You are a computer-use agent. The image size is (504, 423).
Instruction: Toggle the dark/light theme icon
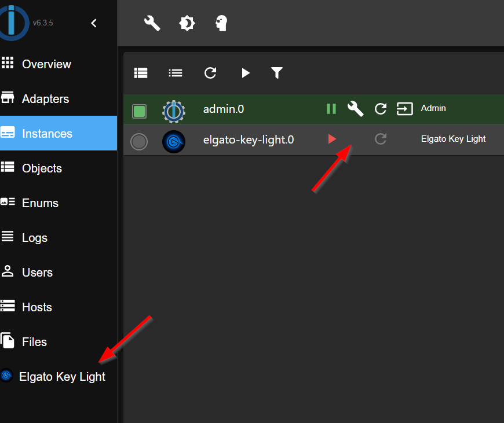[187, 23]
